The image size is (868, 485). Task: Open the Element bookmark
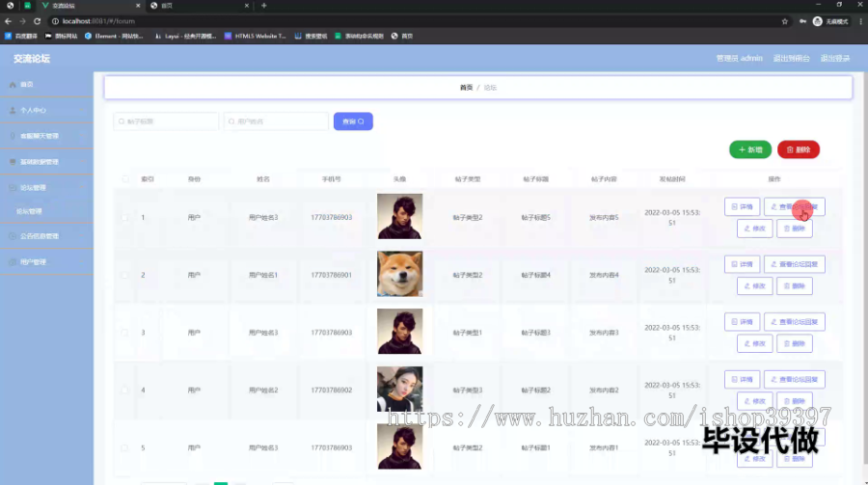(114, 36)
